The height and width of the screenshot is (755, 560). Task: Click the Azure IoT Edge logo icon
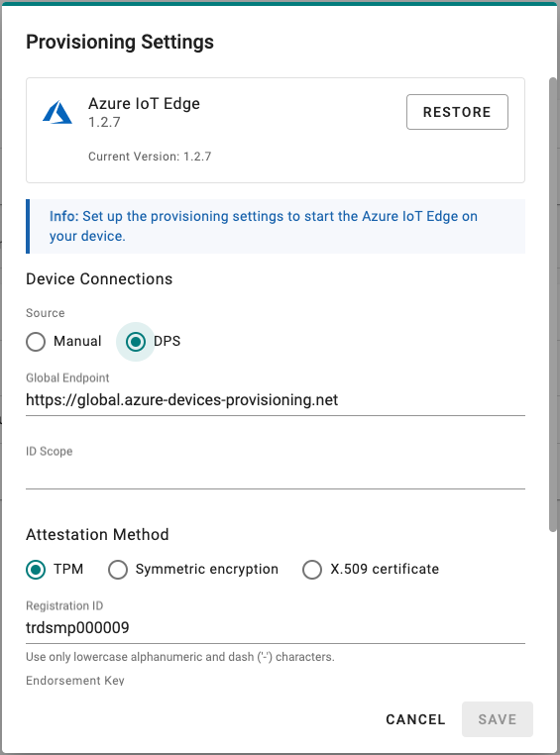point(57,112)
